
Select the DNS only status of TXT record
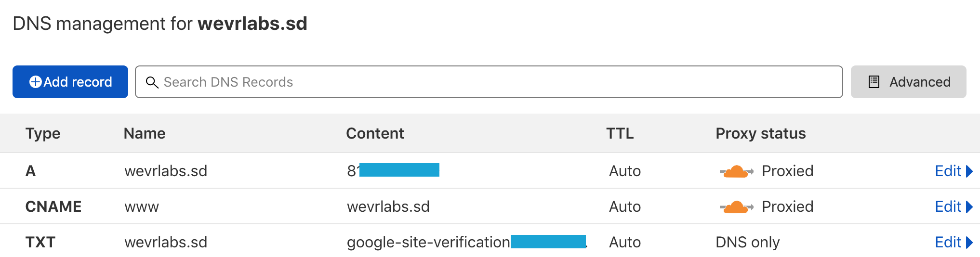tap(747, 242)
